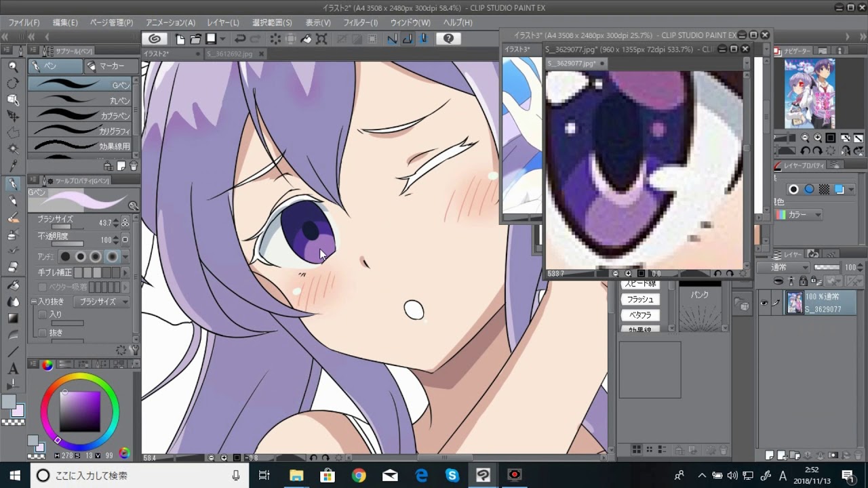Select the マーカー sub tool group
868x488 pixels.
click(111, 66)
